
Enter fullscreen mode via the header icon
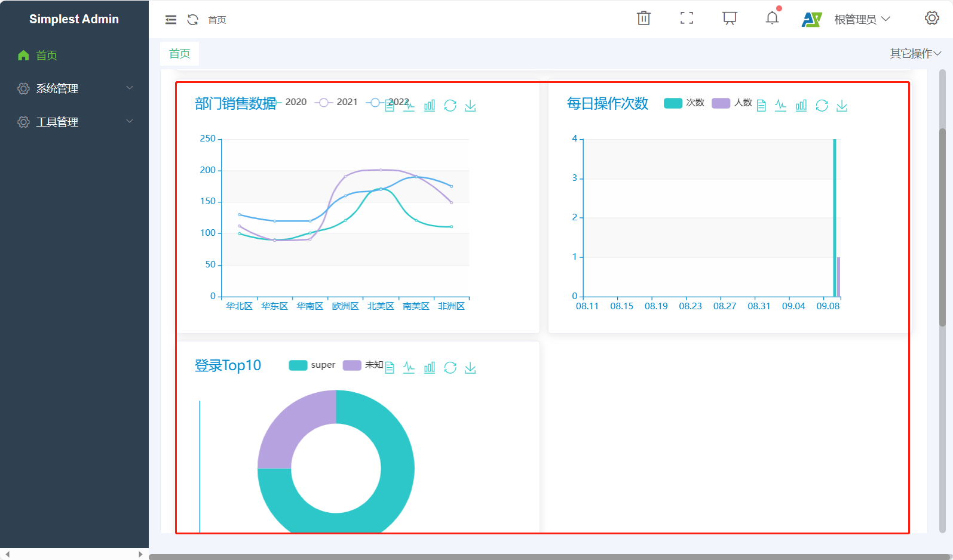pos(687,19)
